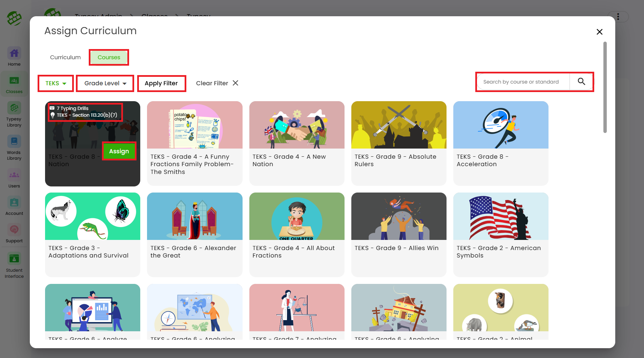
Task: Open Typesy Library in sidebar
Action: coord(14,115)
